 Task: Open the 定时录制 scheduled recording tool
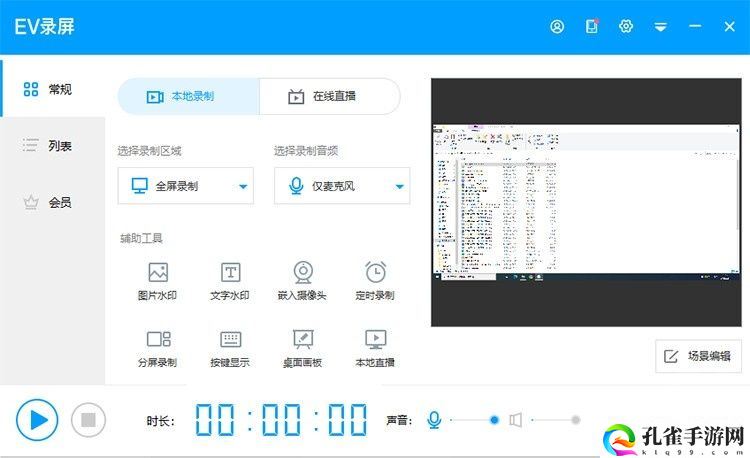pos(375,280)
